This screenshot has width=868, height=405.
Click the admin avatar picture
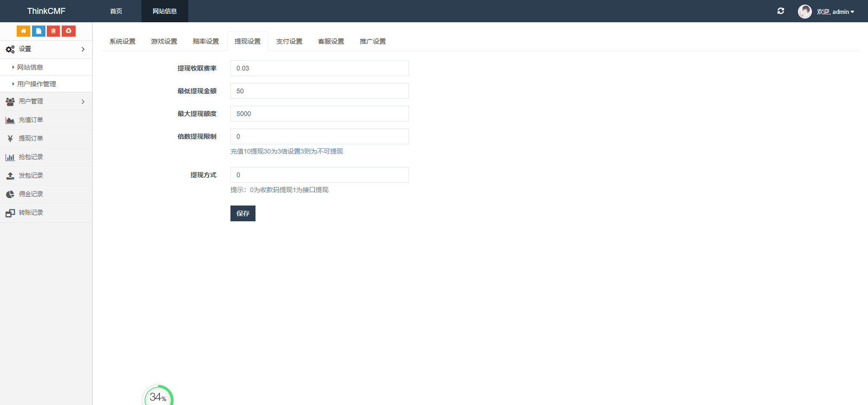[x=804, y=12]
